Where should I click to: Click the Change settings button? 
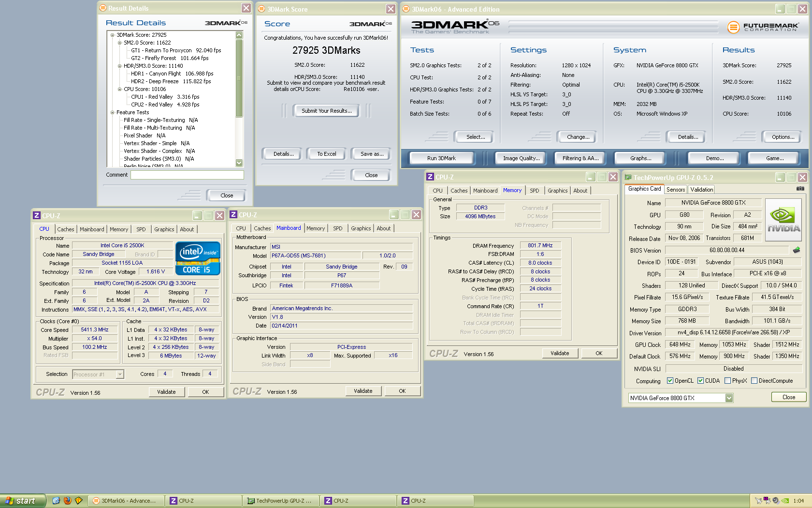click(578, 137)
